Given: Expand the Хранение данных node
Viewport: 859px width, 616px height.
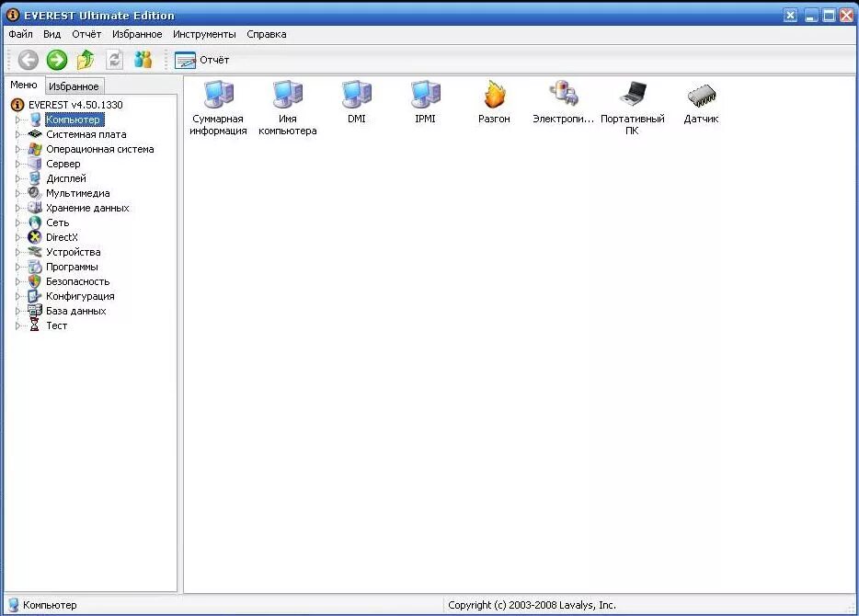Looking at the screenshot, I should (x=17, y=208).
